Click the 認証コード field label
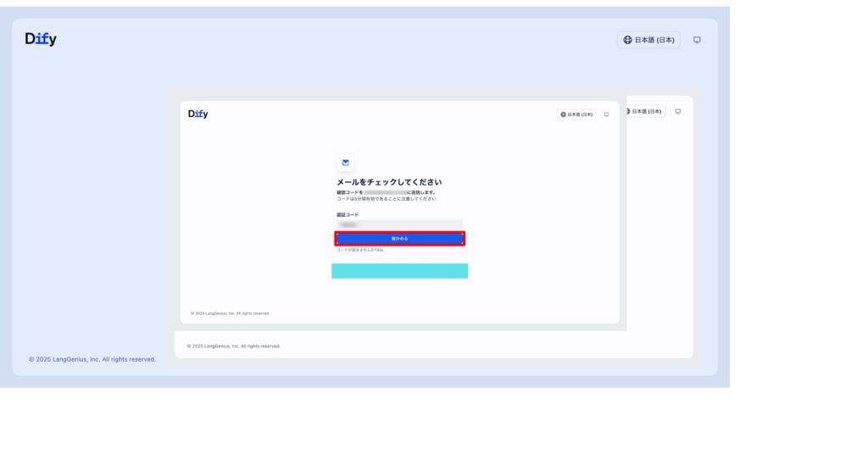 click(x=348, y=215)
